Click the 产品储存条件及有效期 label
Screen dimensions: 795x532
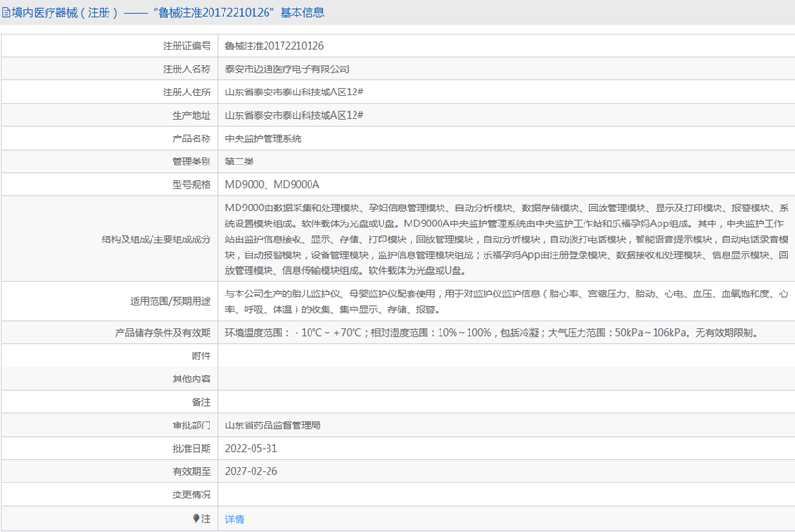163,332
